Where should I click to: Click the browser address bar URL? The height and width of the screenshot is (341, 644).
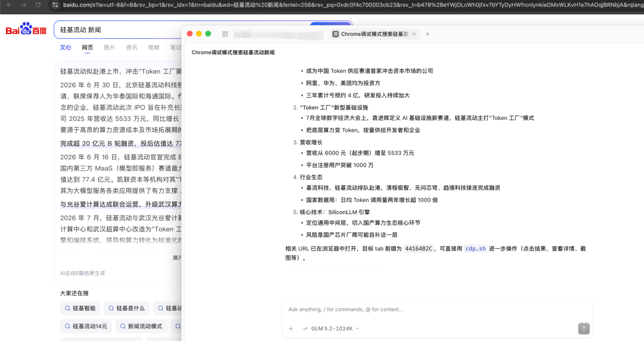point(353,5)
